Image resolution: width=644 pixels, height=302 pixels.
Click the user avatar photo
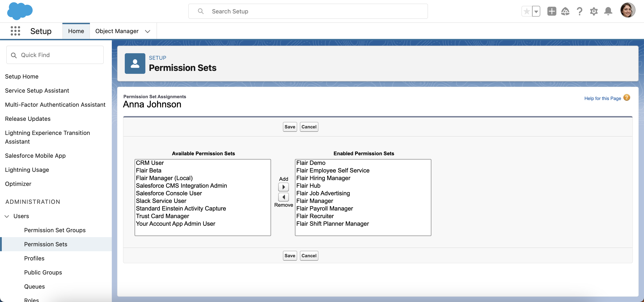click(x=628, y=10)
